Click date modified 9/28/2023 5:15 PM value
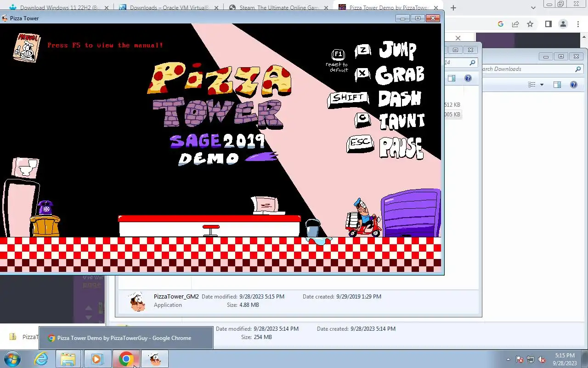588x368 pixels. pos(262,297)
